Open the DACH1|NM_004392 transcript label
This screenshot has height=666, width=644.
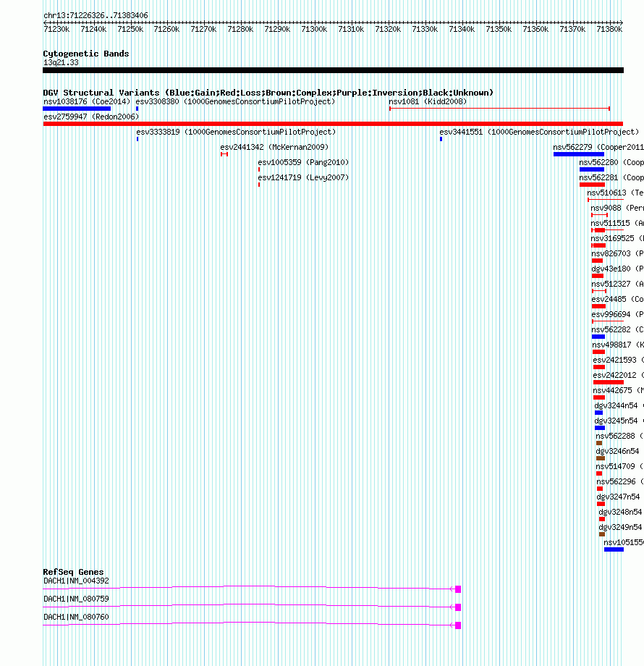coord(77,581)
